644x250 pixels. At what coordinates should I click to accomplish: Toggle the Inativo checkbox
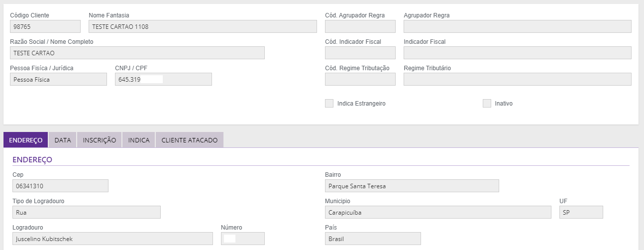pyautogui.click(x=487, y=104)
